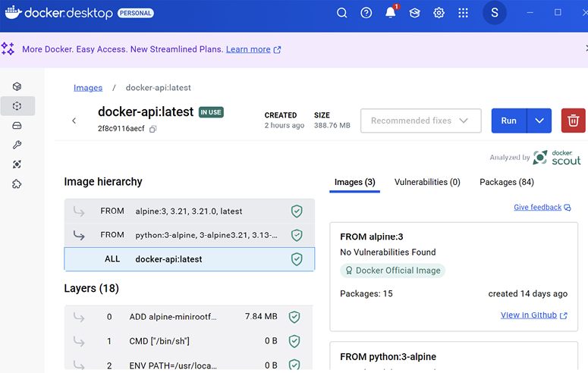Screen dimensions: 588x373
Task: Select layer 0 ADD alpine-minirootf row
Action: tap(189, 317)
